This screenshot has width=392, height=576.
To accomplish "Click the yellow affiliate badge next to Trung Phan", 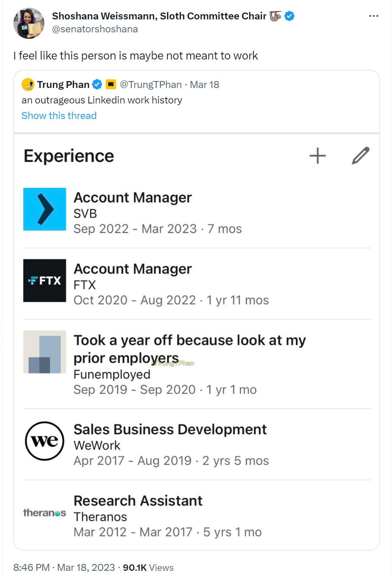I will coord(111,85).
